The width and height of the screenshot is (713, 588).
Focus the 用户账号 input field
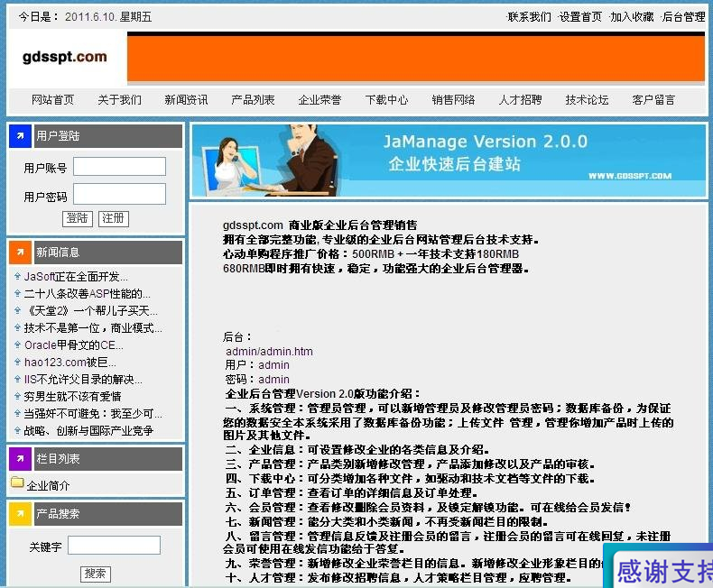120,166
